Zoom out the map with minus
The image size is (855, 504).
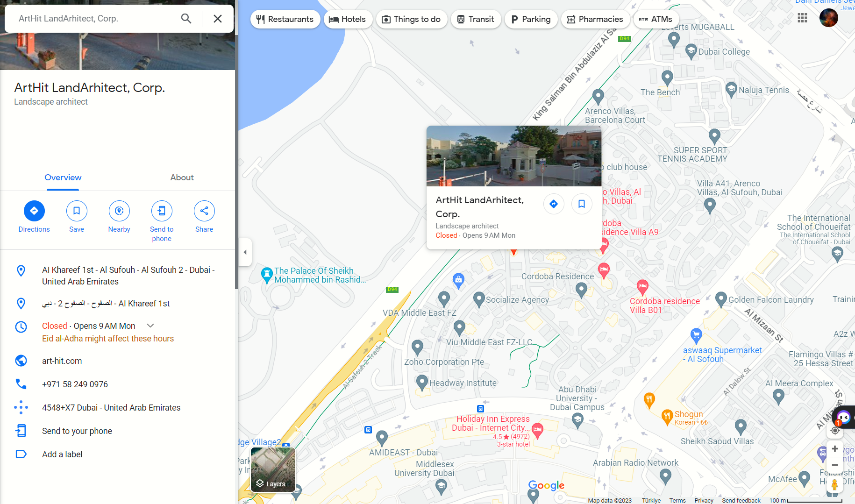pos(835,465)
